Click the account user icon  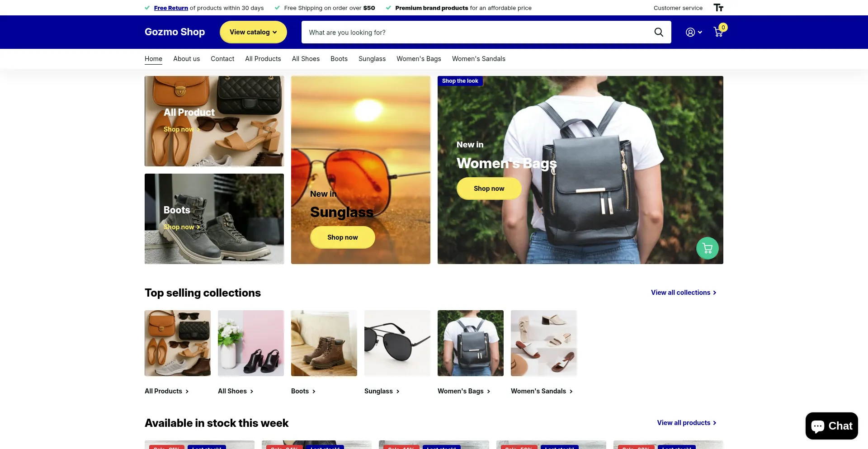click(x=690, y=32)
